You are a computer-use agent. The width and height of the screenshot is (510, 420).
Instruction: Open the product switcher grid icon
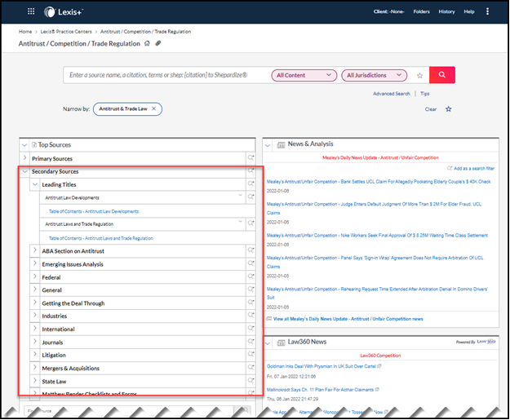pos(31,11)
